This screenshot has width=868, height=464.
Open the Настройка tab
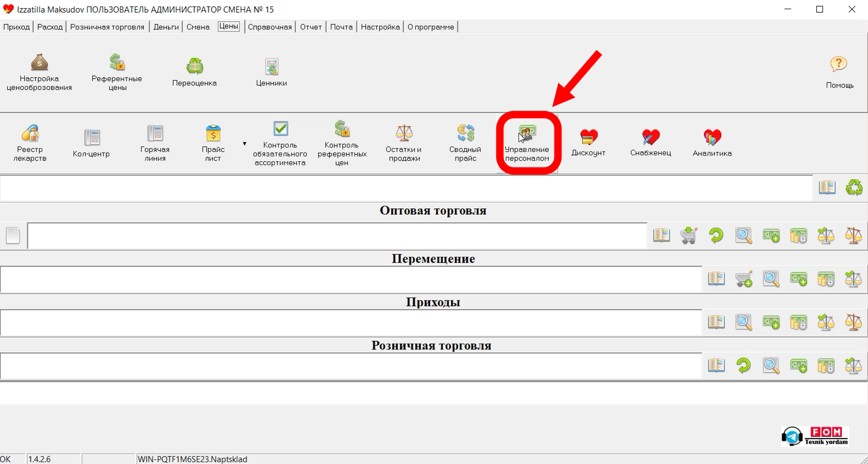coord(379,26)
